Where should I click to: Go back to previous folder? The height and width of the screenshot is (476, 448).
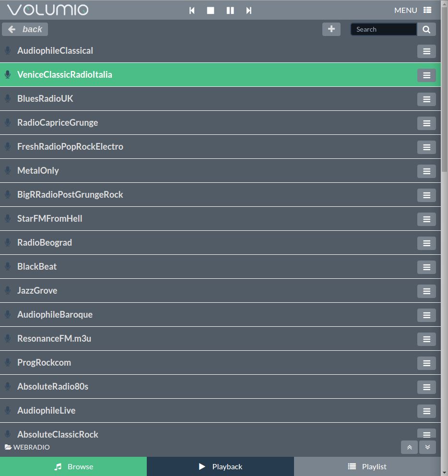point(25,29)
